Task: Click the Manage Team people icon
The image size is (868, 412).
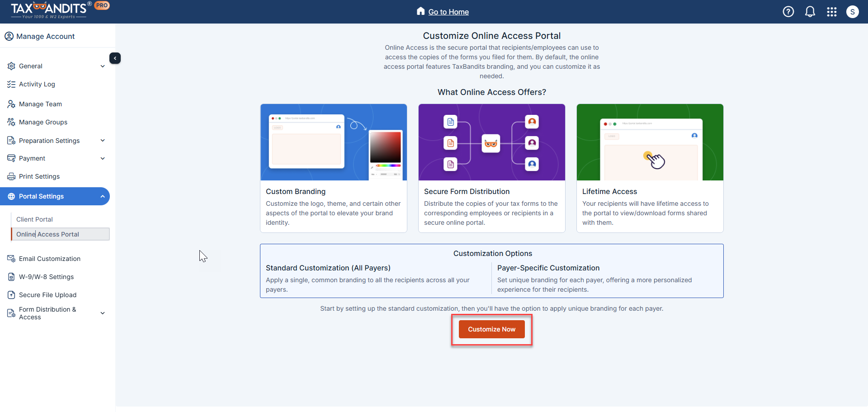Action: (11, 104)
